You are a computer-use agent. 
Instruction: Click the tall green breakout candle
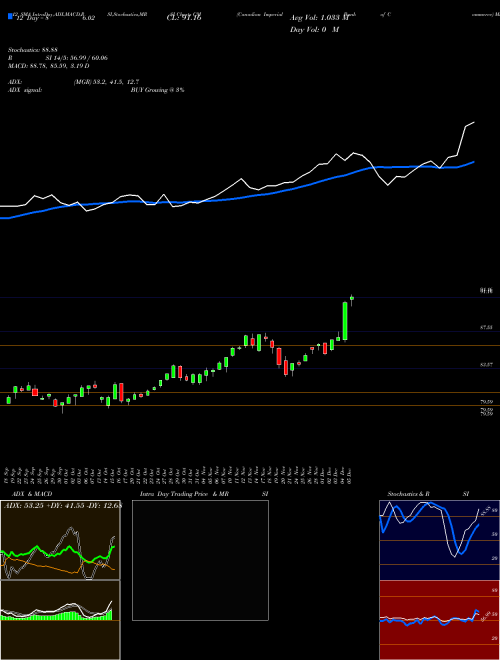point(345,321)
